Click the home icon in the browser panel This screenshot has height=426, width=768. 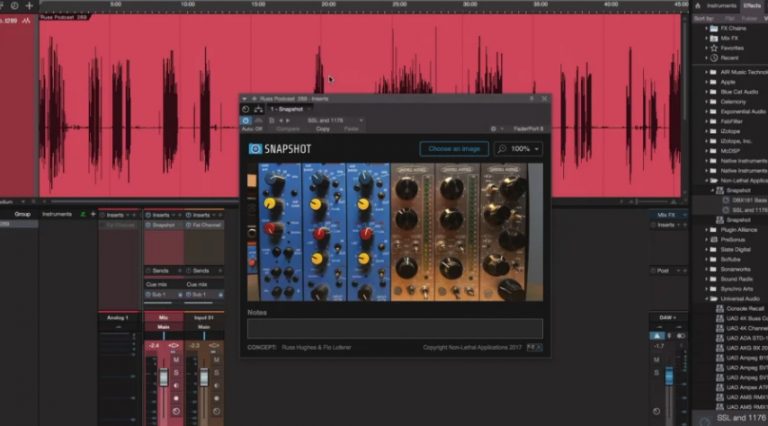[697, 6]
